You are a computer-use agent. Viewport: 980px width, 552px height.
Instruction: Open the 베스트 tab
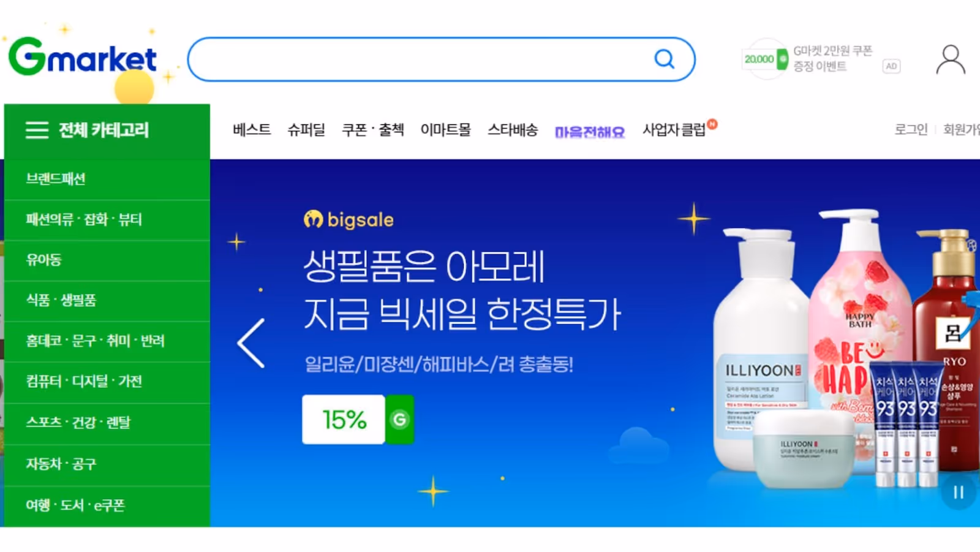coord(252,130)
